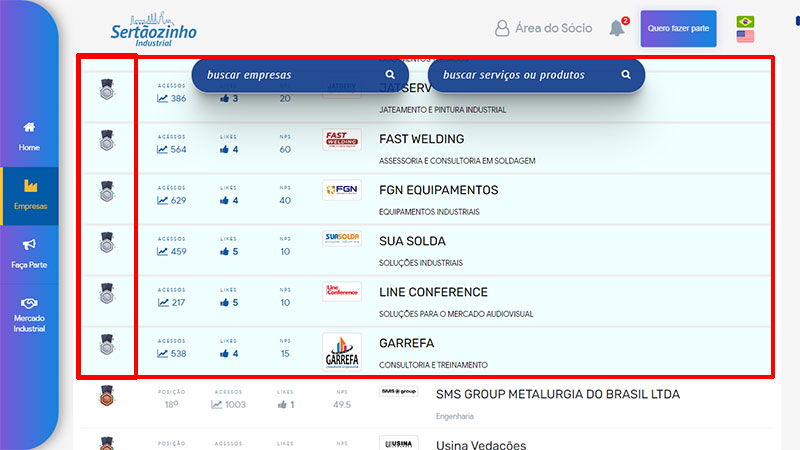This screenshot has width=800, height=450.
Task: Click the thumbs-up like icon for SUA SOLDA
Action: click(224, 252)
